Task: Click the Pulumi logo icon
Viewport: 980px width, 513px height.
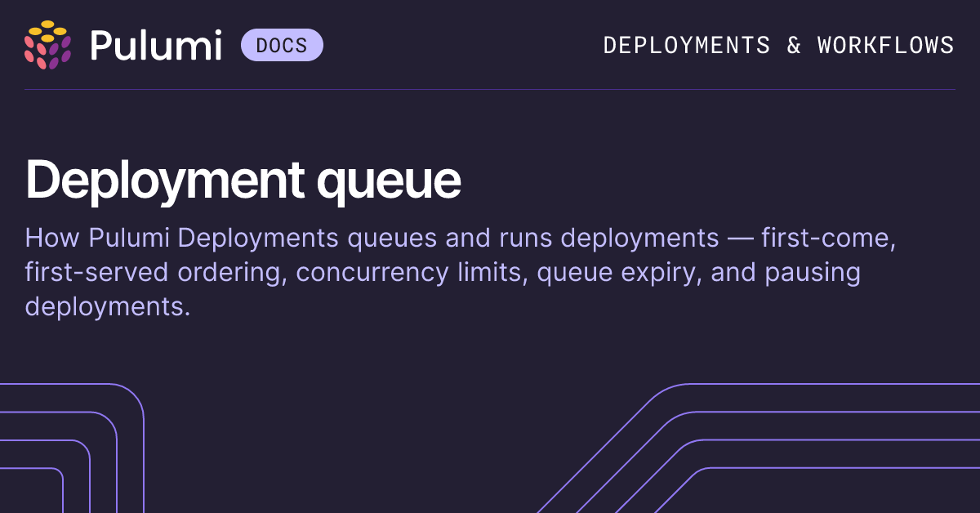Action: (x=48, y=44)
